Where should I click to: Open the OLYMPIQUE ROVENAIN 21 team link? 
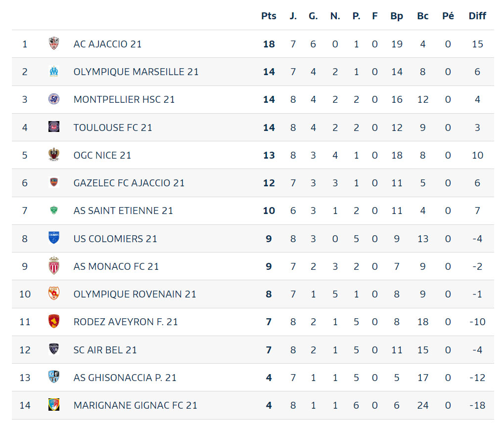pyautogui.click(x=135, y=294)
